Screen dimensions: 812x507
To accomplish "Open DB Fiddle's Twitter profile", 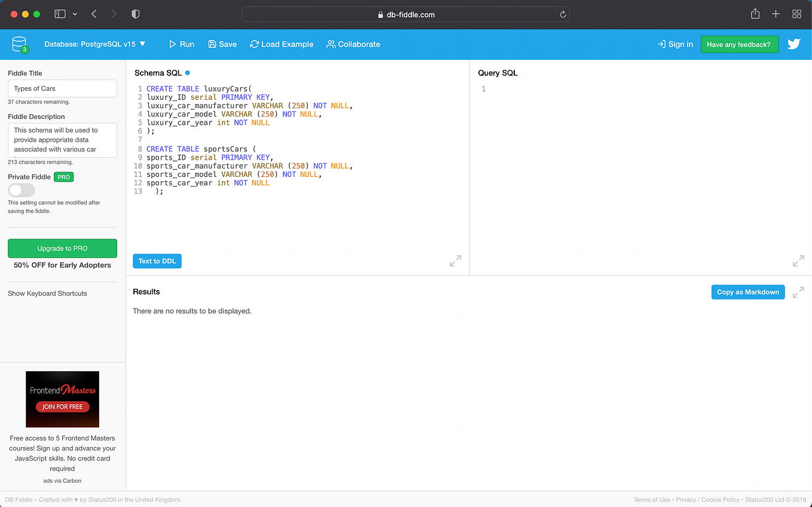I will (x=793, y=44).
